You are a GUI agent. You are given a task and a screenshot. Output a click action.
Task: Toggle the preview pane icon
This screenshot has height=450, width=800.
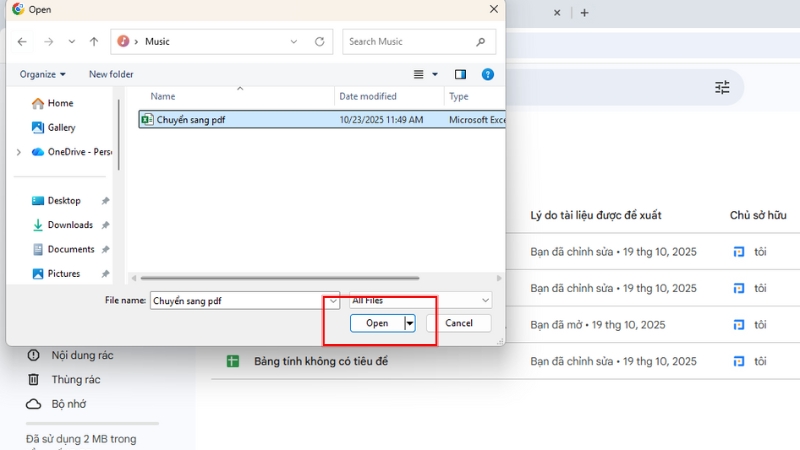(460, 74)
